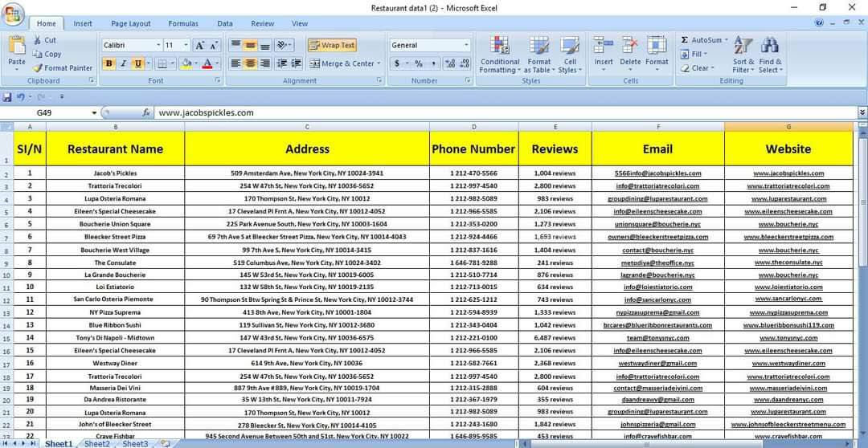Expand the Clear dropdown in Editing
The height and width of the screenshot is (448, 868).
[712, 68]
